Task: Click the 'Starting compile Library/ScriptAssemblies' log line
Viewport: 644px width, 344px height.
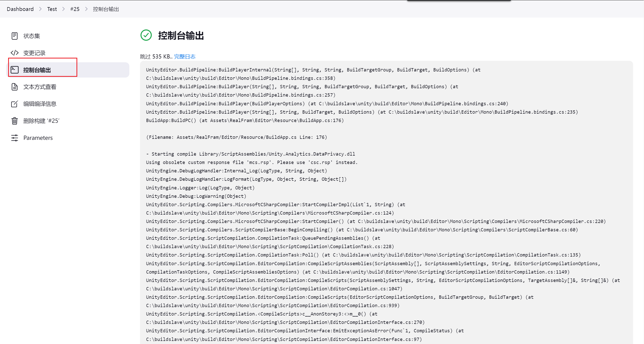Action: click(250, 154)
